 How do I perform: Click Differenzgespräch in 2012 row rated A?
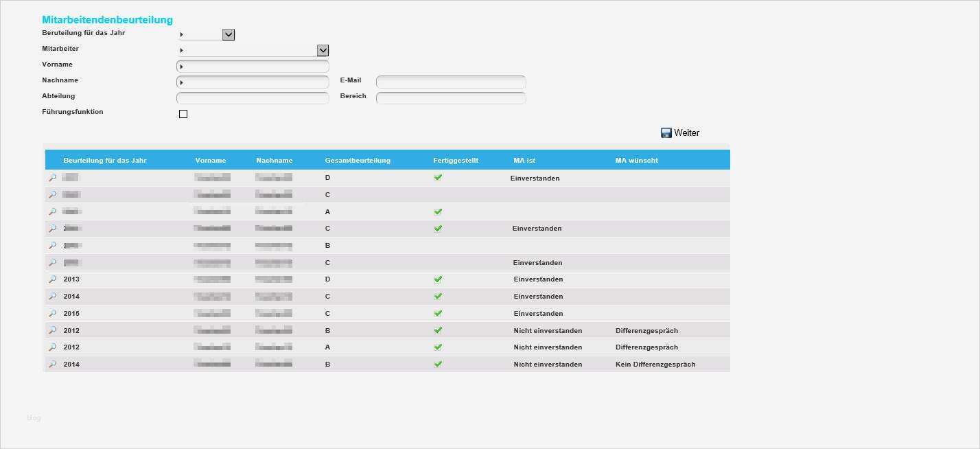coord(646,347)
